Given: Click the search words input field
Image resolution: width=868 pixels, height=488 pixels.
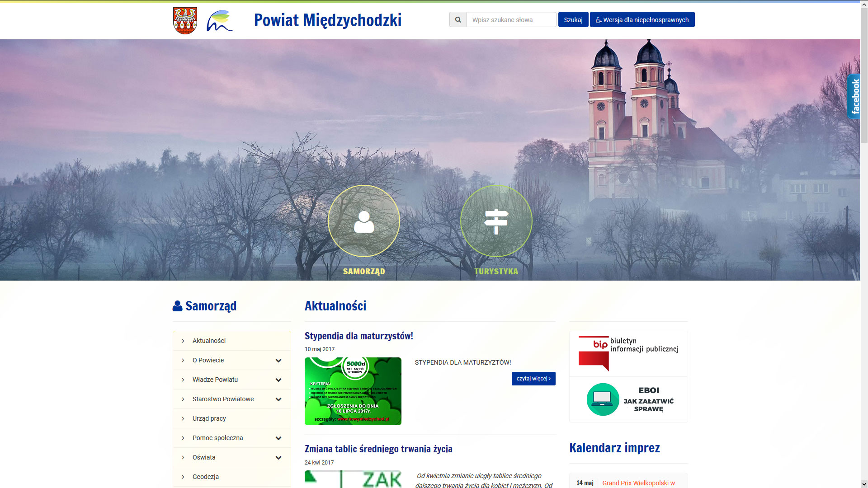Looking at the screenshot, I should [511, 20].
